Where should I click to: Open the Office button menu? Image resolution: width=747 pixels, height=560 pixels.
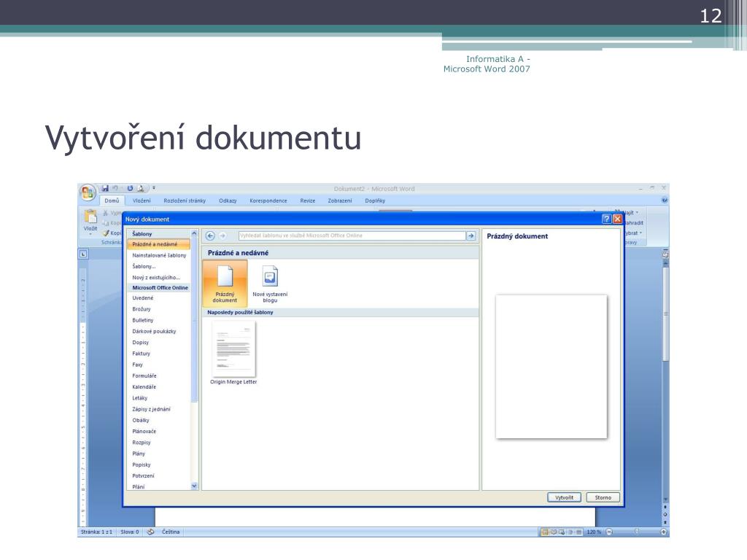tap(88, 192)
